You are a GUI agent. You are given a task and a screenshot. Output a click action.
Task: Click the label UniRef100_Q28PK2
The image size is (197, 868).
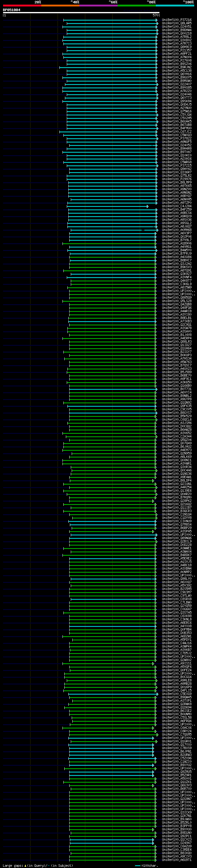(177, 501)
